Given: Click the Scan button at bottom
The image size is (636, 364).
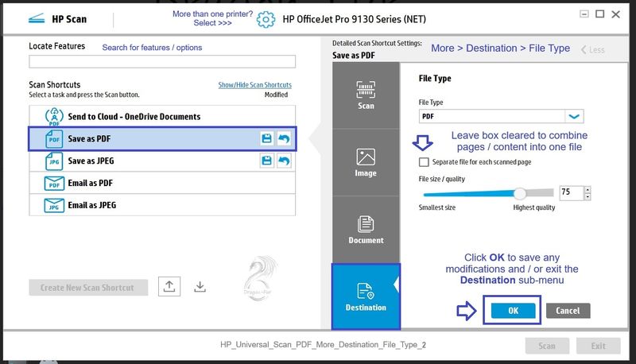Looking at the screenshot, I should (547, 346).
